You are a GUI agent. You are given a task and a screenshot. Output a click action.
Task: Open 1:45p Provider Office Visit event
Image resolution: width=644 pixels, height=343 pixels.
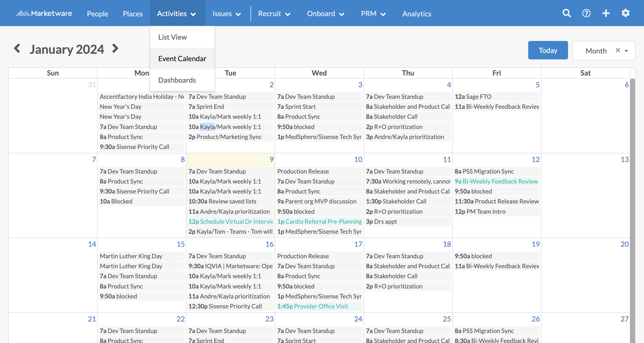tap(319, 306)
